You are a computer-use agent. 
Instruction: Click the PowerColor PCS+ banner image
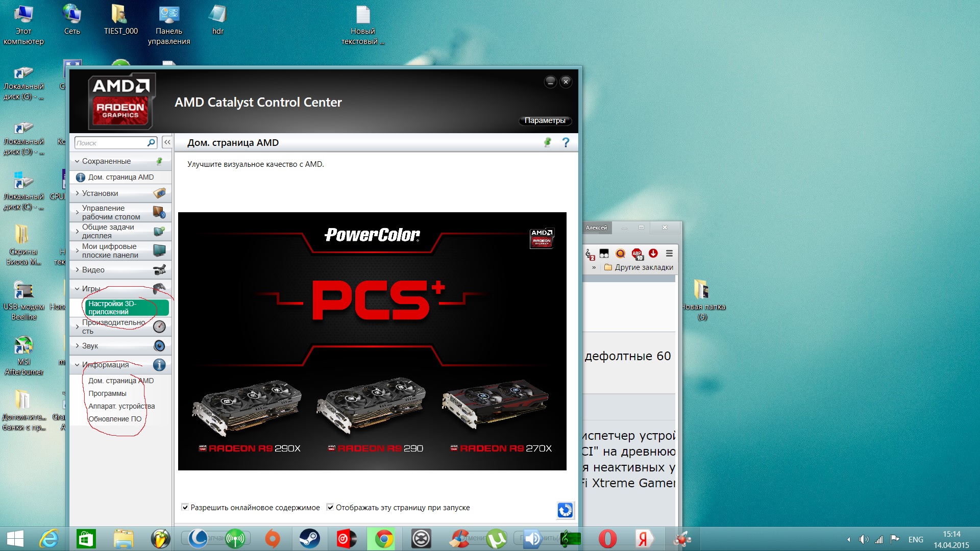point(372,341)
